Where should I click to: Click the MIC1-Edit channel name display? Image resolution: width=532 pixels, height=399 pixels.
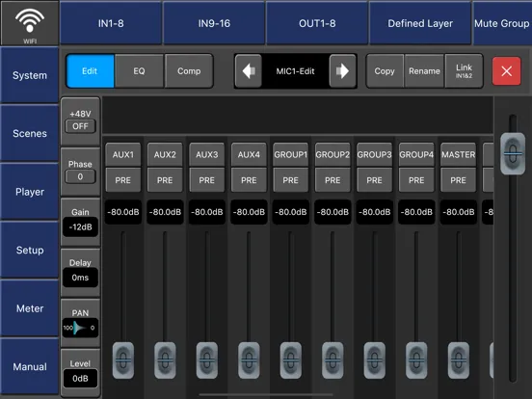pos(295,71)
